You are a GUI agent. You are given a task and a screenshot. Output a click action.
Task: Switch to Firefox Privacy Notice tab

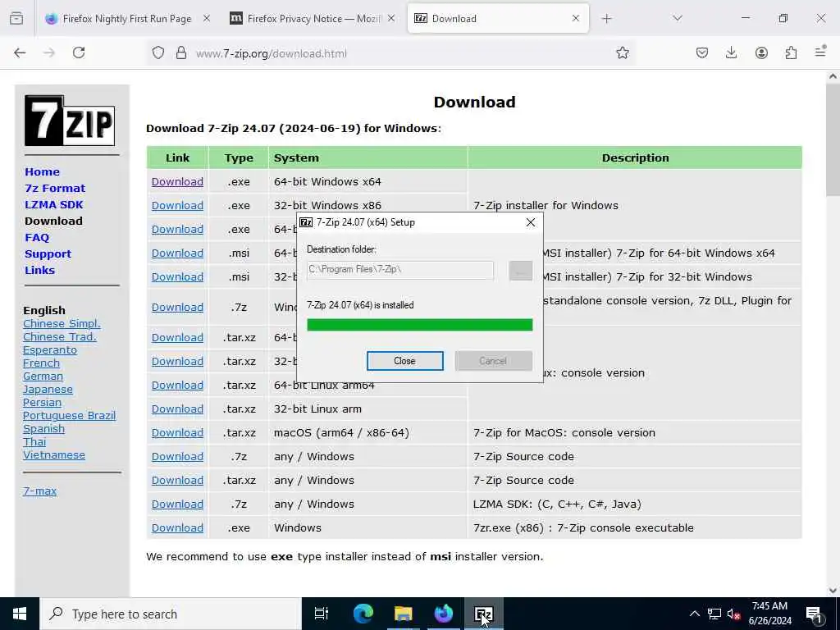pos(313,19)
